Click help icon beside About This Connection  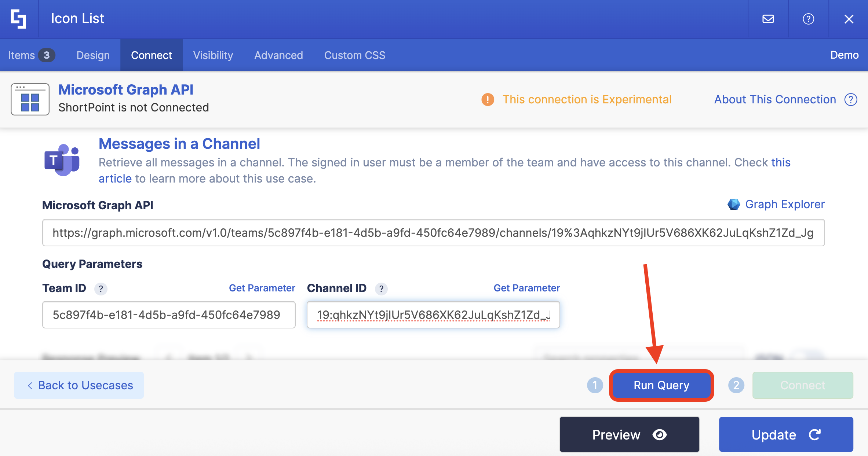point(851,99)
